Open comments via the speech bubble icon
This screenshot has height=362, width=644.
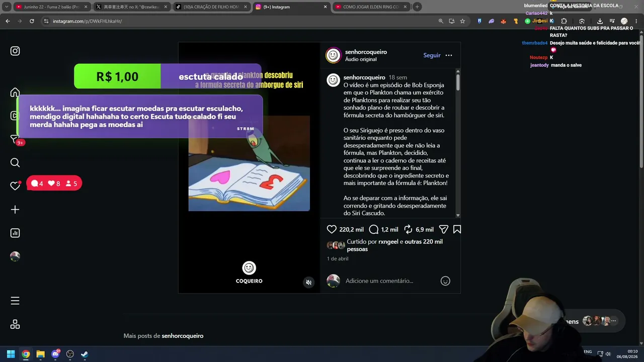tap(373, 229)
